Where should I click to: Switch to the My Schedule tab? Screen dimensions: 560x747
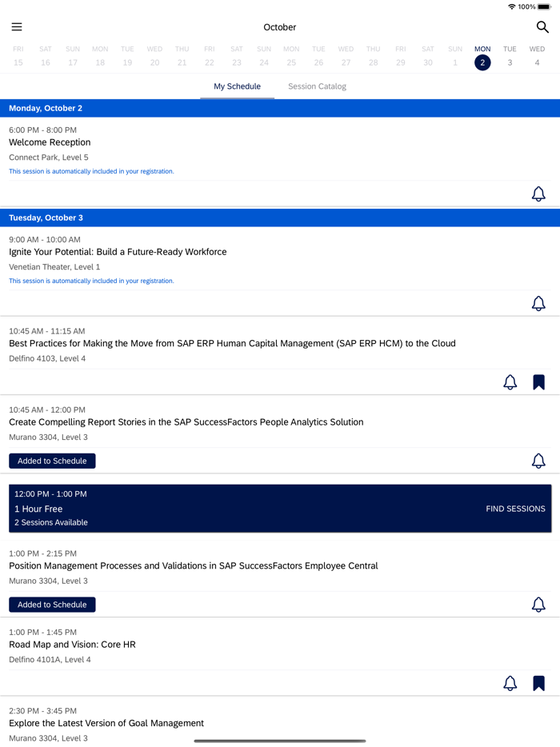[237, 86]
